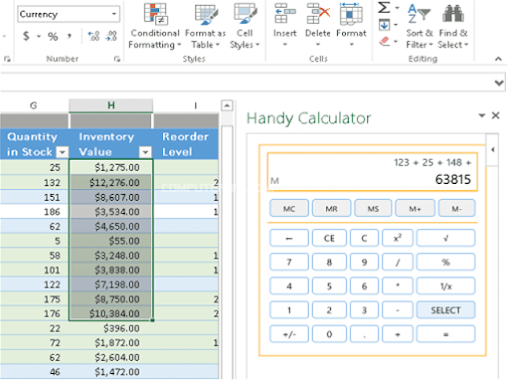Apply Comma Style
Viewport: 509px width, 381px height.
click(69, 36)
